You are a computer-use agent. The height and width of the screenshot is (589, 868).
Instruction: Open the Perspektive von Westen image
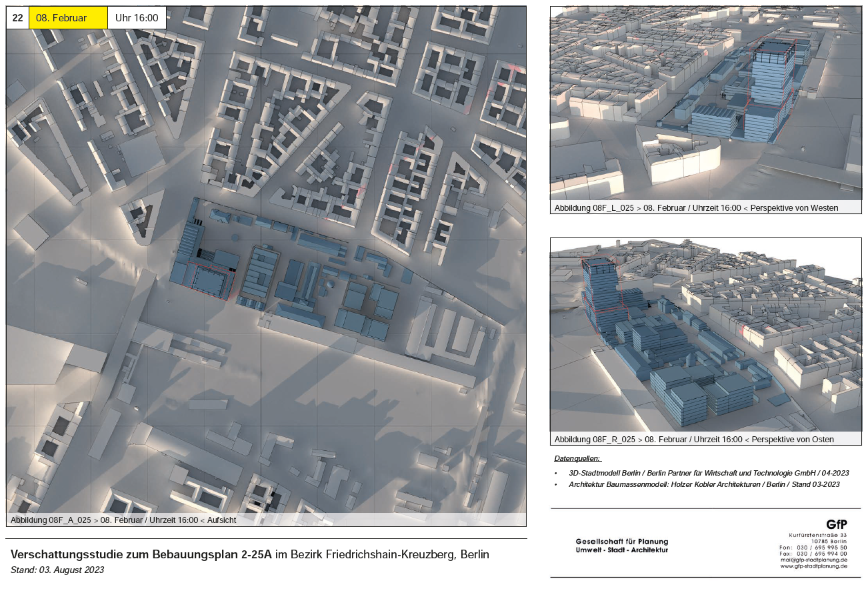coord(705,103)
